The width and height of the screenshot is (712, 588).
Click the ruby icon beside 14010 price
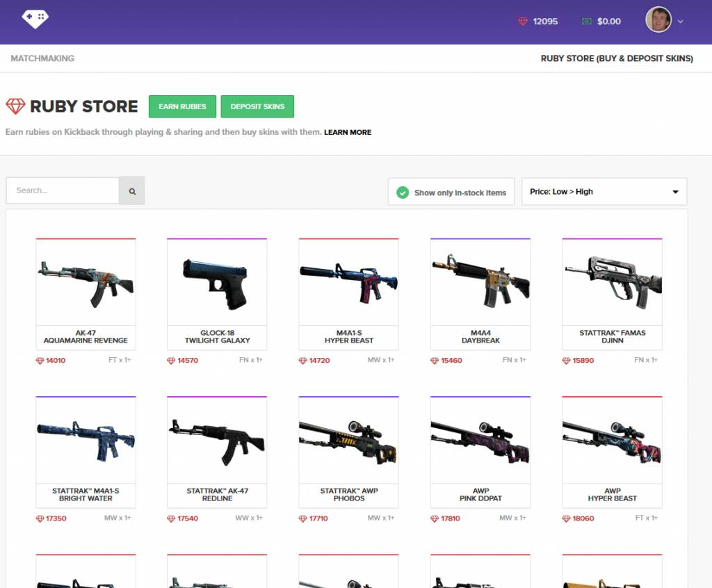pos(40,361)
